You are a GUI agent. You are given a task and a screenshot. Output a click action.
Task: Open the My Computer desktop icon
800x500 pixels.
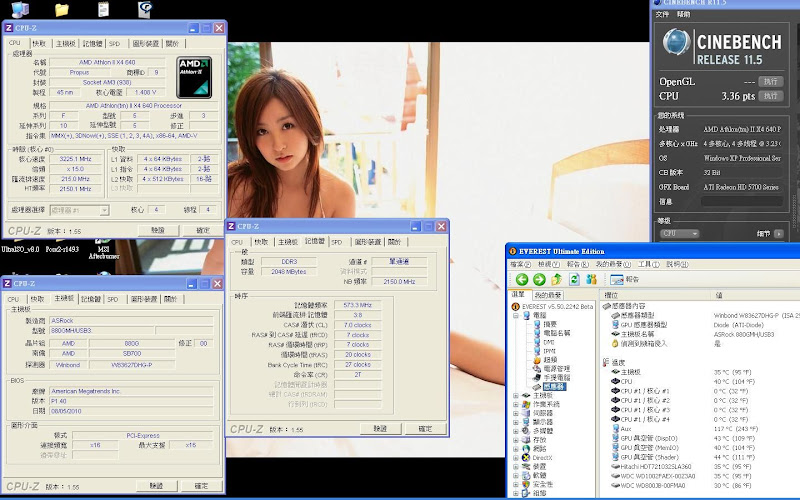click(x=19, y=9)
